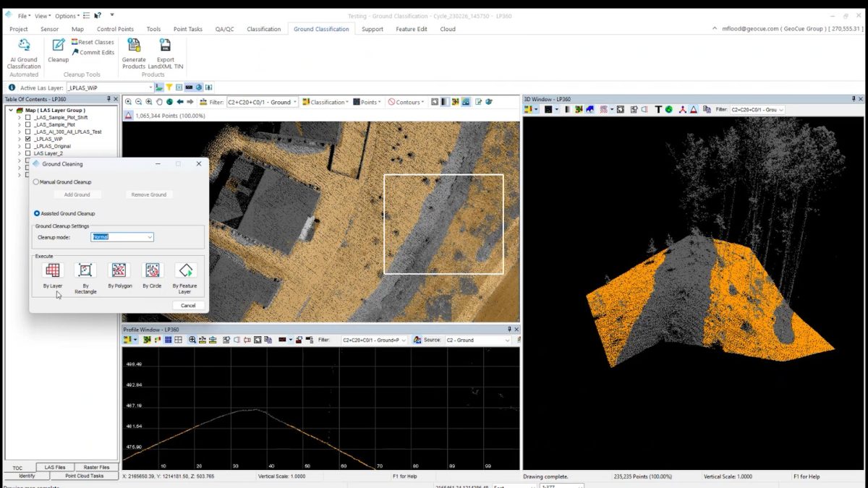The height and width of the screenshot is (488, 868).
Task: Click inside the white selection rectangle on map
Action: (x=443, y=224)
